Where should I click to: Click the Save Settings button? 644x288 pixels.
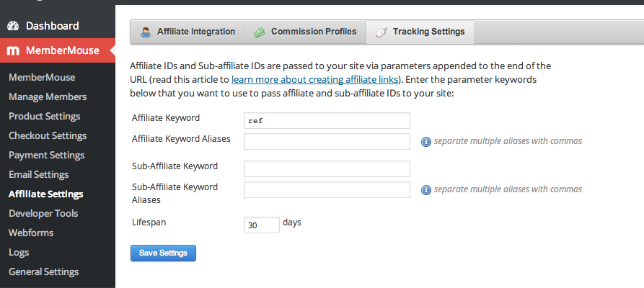tap(163, 253)
